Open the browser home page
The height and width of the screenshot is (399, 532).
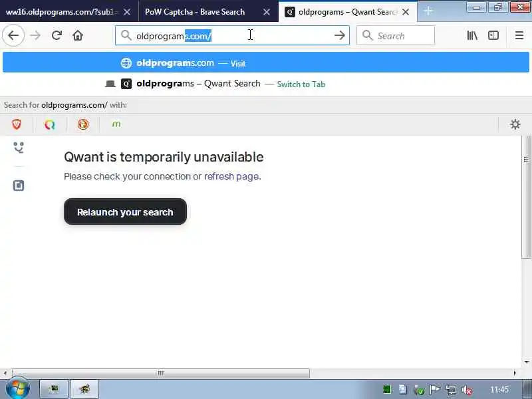tap(78, 35)
